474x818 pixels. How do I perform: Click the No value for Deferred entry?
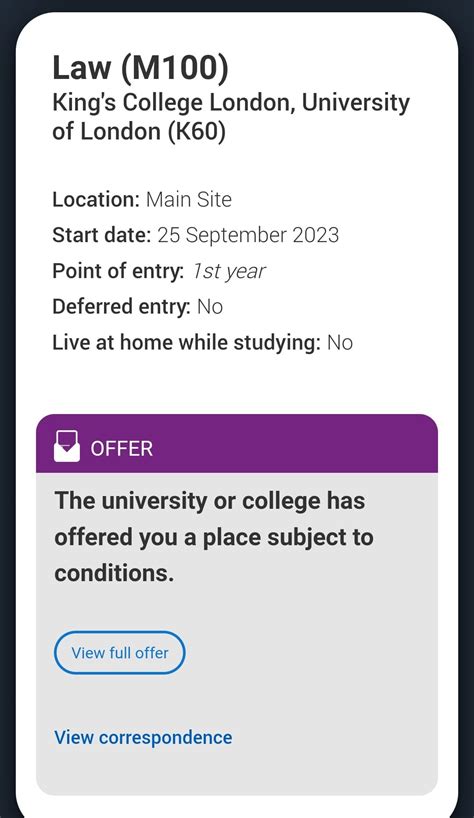pos(210,307)
